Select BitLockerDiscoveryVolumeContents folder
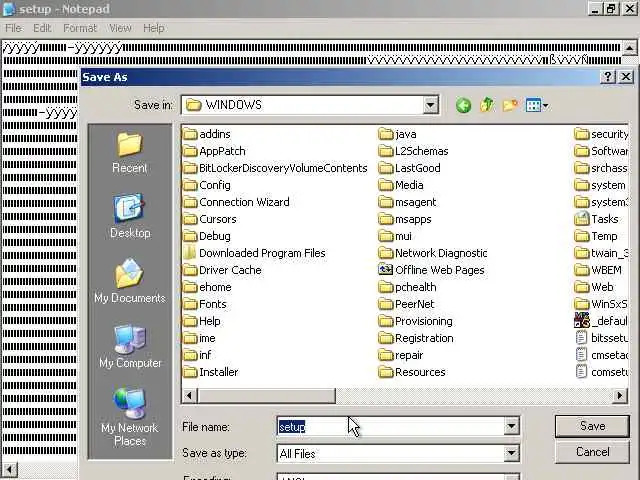640x480 pixels. 276,168
